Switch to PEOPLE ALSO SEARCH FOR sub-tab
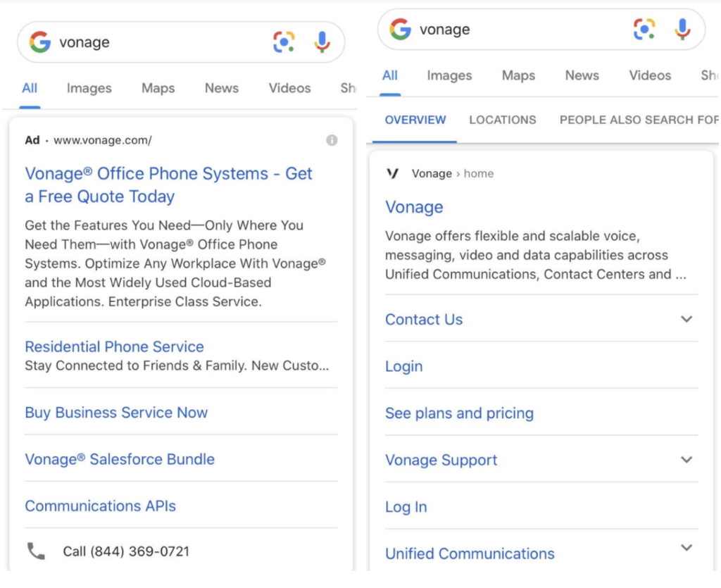Image resolution: width=721 pixels, height=588 pixels. click(639, 120)
